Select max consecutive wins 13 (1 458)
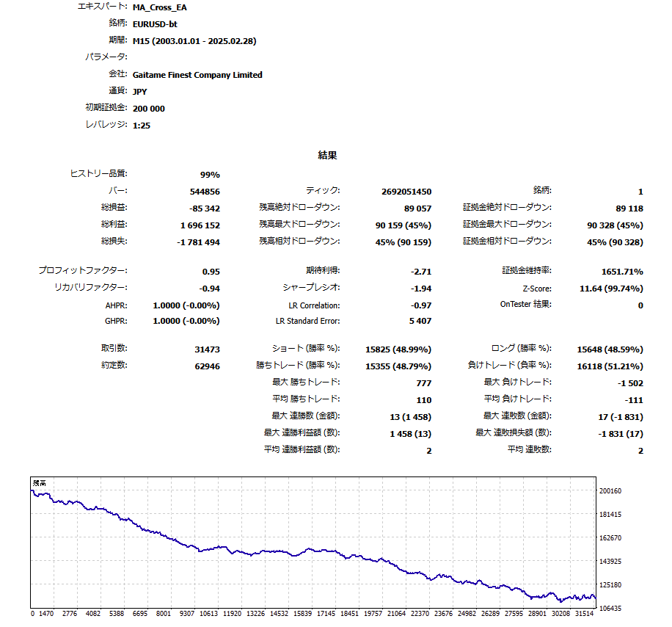The width and height of the screenshot is (672, 627). (411, 417)
